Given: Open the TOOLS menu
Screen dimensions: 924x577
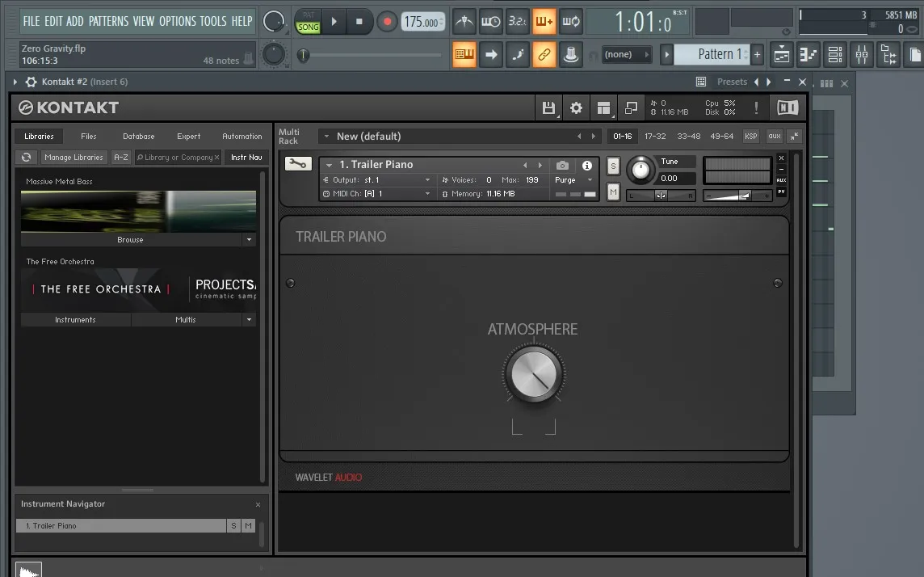Looking at the screenshot, I should 212,21.
